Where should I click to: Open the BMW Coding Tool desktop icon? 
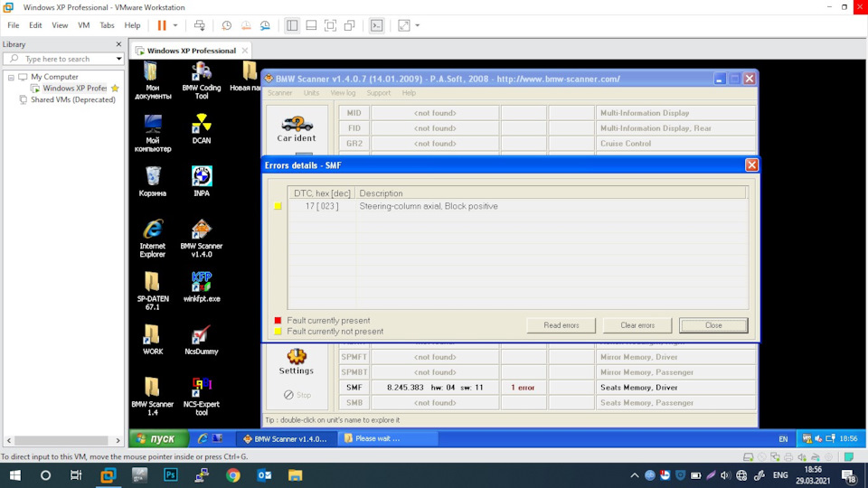(202, 80)
